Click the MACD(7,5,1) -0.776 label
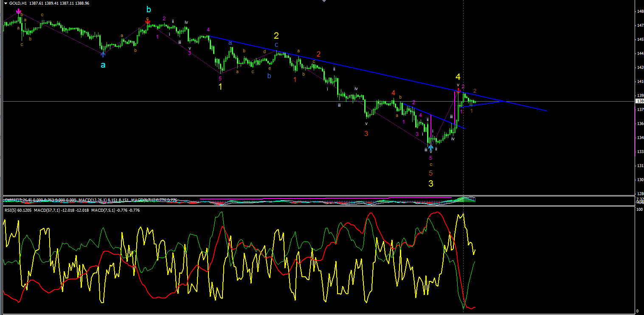644x315 pixels. click(x=115, y=210)
